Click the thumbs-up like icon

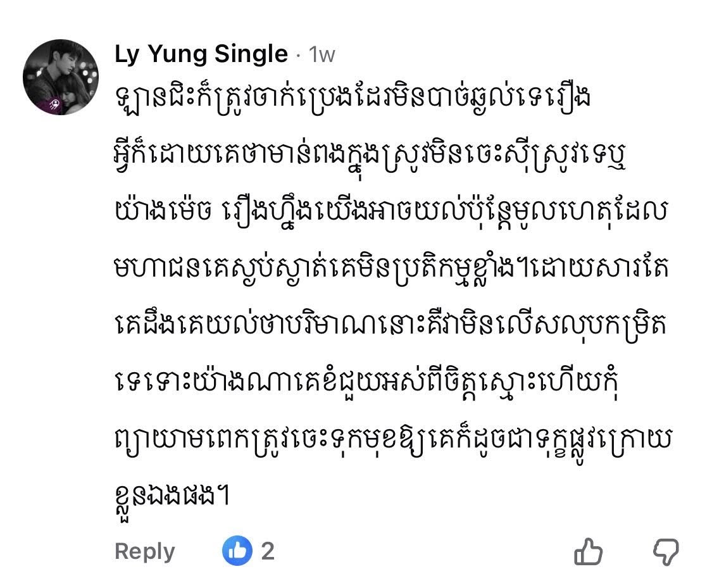point(588,551)
